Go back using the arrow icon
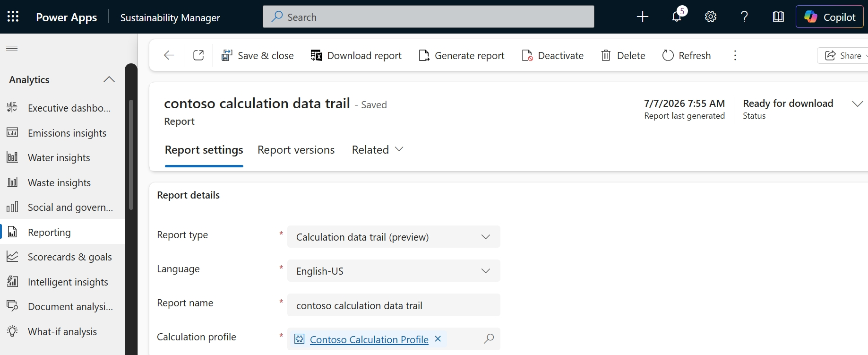This screenshot has width=868, height=355. (169, 55)
